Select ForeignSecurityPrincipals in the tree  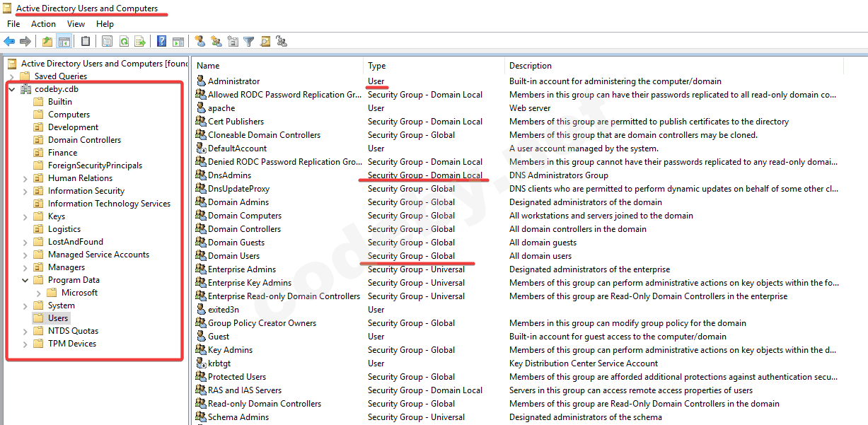pos(95,165)
